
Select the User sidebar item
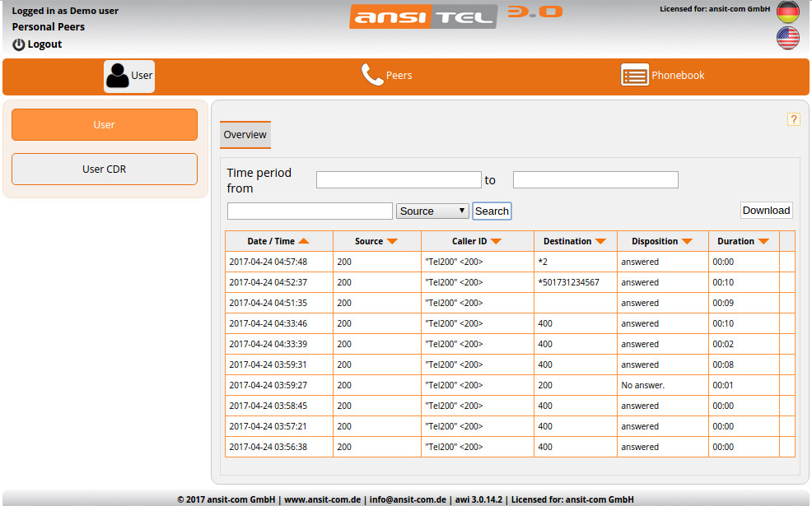tap(105, 125)
